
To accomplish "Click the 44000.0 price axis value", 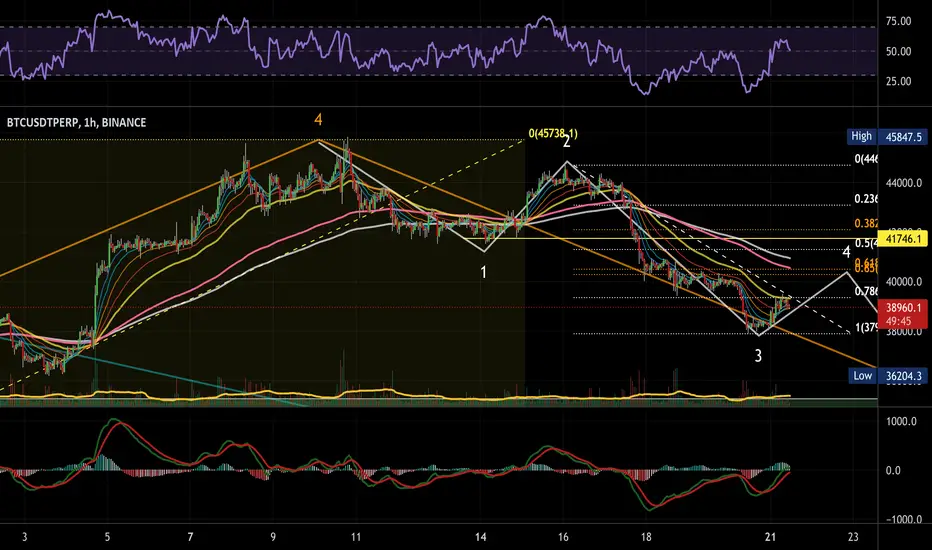I will [903, 183].
